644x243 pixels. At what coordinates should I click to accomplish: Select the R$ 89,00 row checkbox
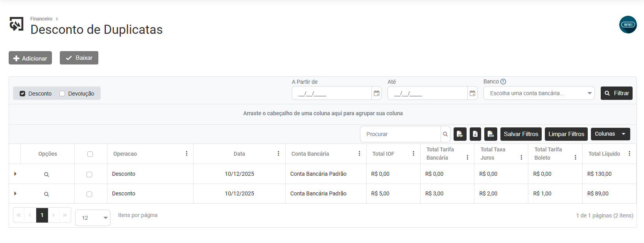(x=89, y=194)
